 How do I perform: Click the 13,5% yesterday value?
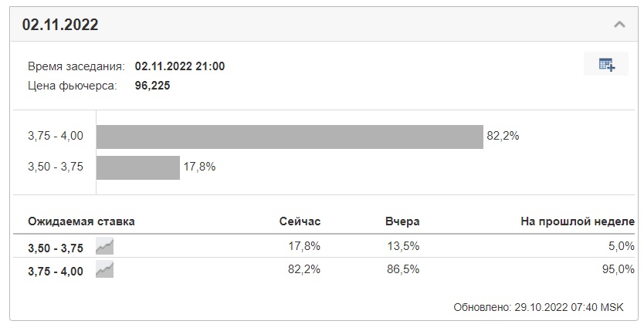click(403, 246)
